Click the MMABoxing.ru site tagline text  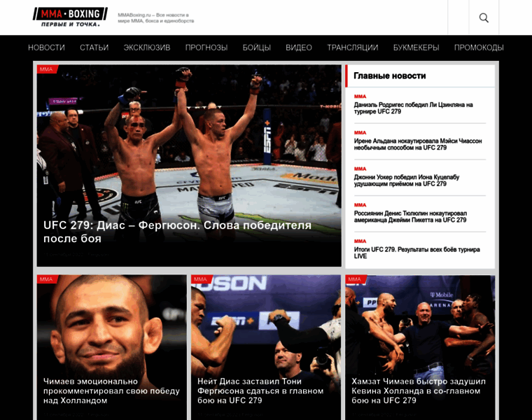coord(156,18)
